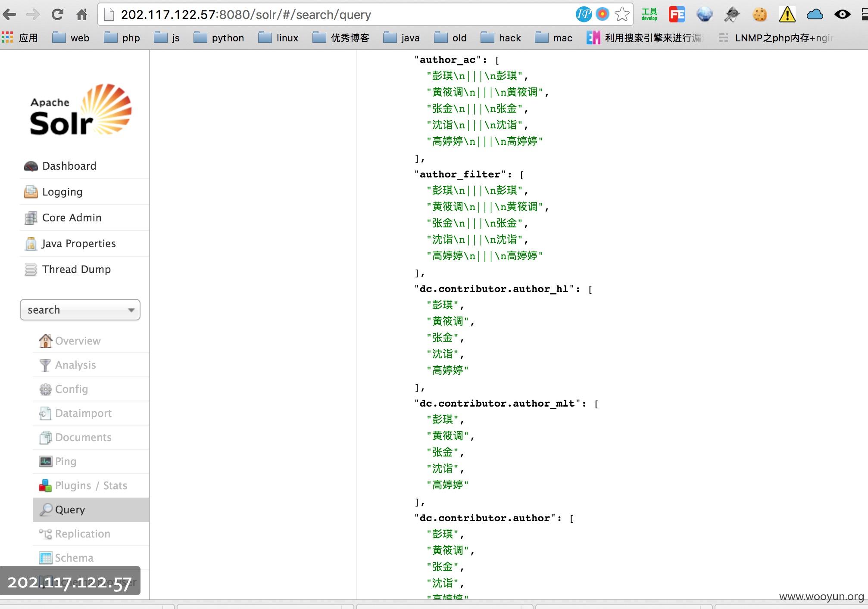Click the value 黄筱调 under dc.contributor.author_hl
The image size is (868, 609).
[x=447, y=321]
